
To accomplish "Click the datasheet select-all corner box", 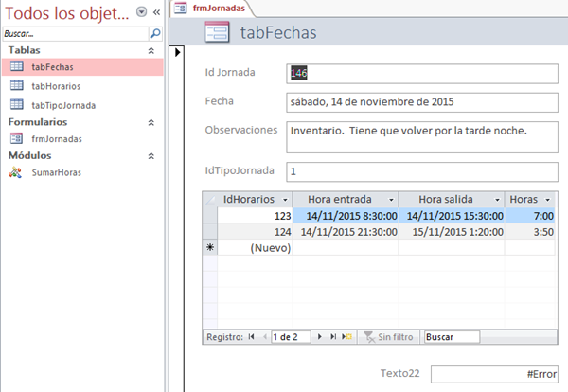I will pyautogui.click(x=210, y=200).
